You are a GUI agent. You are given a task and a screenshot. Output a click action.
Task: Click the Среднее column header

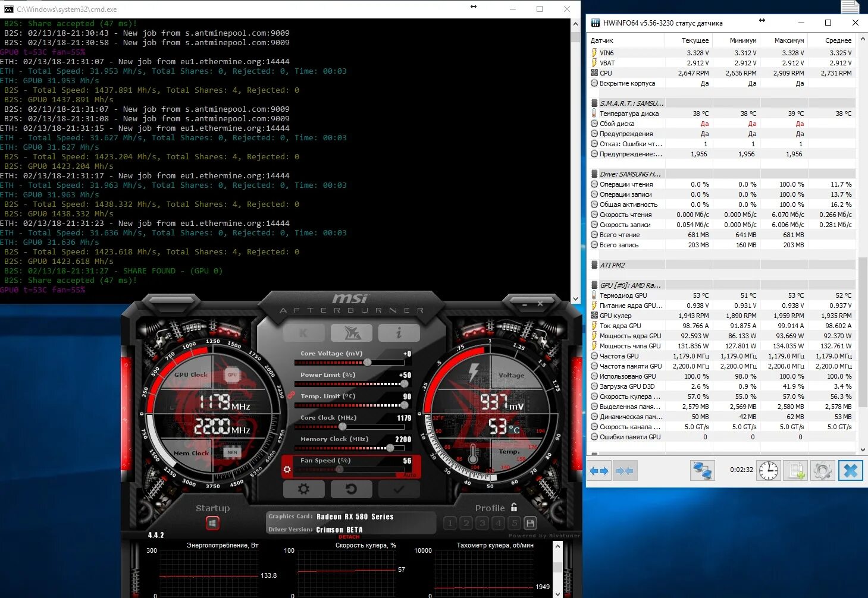point(831,40)
